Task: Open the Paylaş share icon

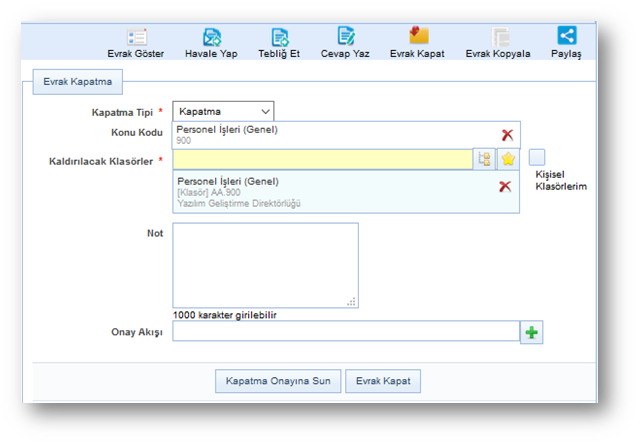Action: [x=566, y=37]
